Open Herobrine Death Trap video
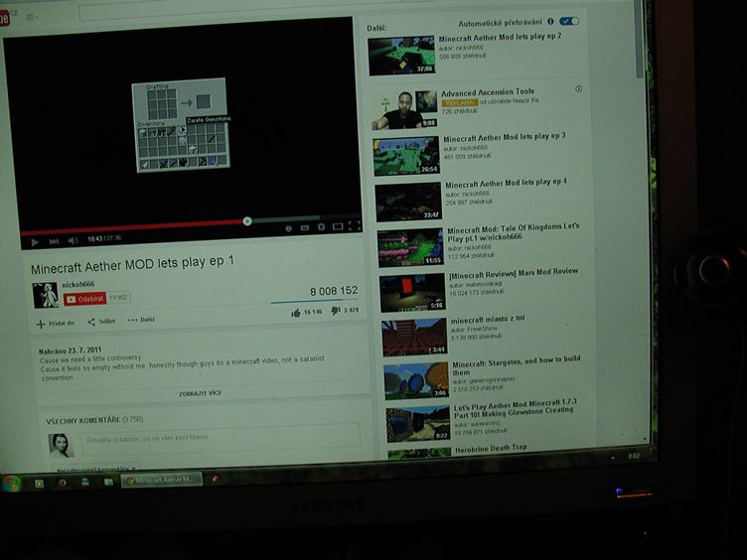 (x=491, y=448)
